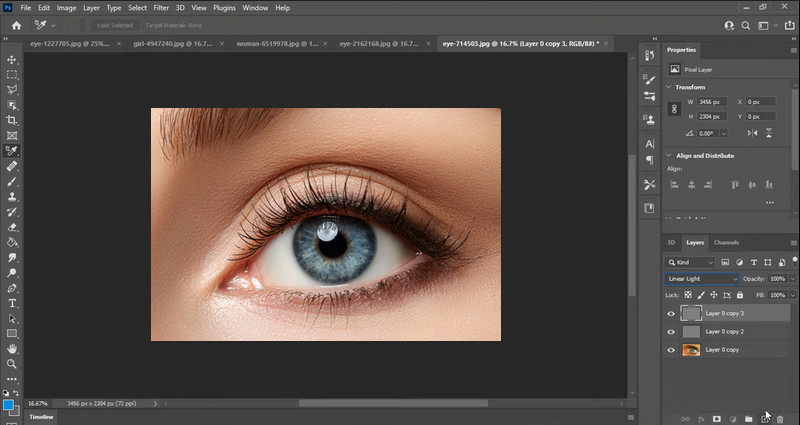
Task: Select the Frame tool
Action: point(12,136)
